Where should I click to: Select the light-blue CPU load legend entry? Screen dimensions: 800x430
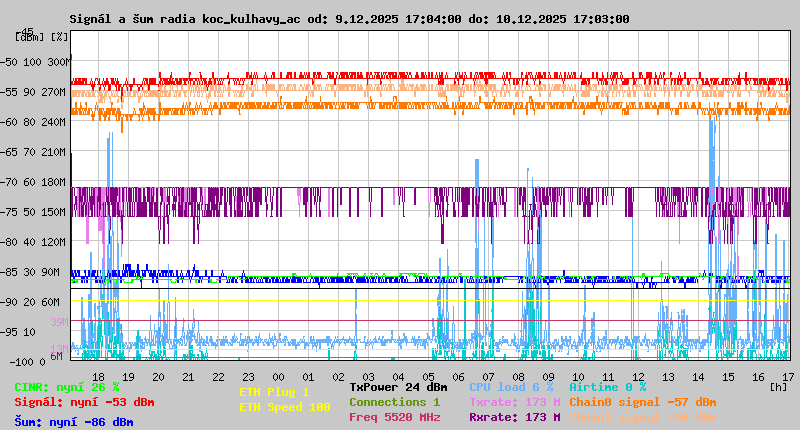click(511, 387)
